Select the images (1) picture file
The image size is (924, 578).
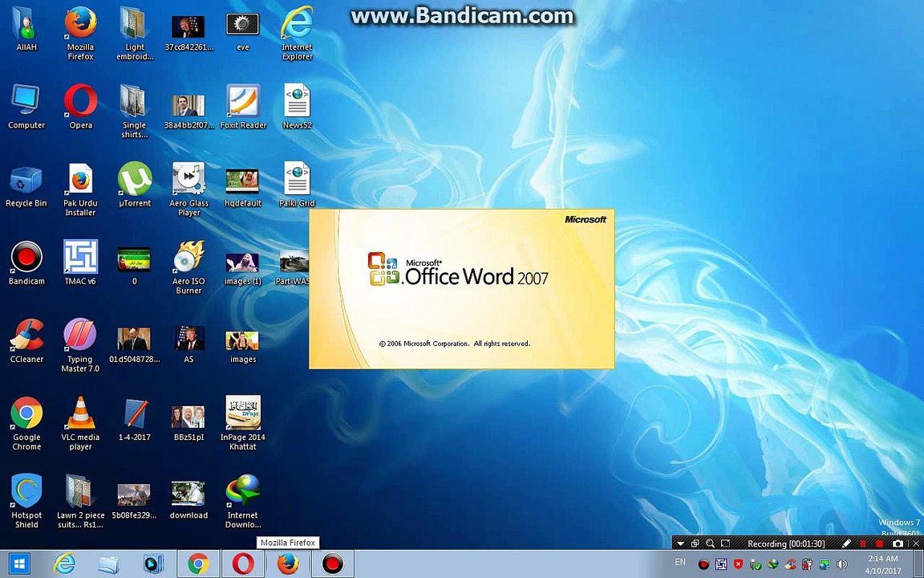243,268
